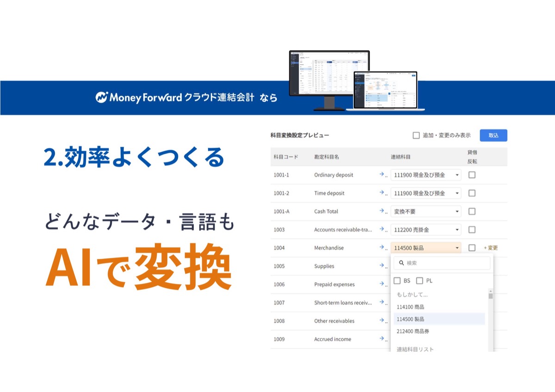Viewport: 555px width, 392px height.
Task: Click the arrow icon next to Merchandise
Action: coord(382,248)
